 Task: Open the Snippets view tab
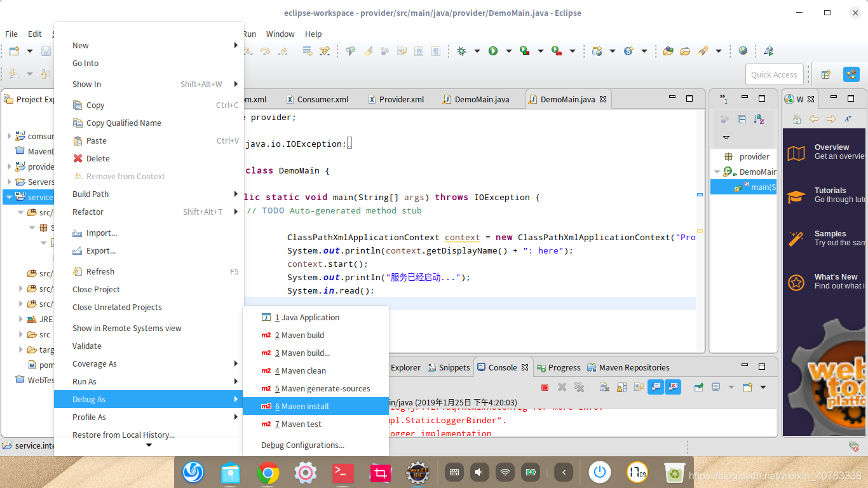pos(449,367)
